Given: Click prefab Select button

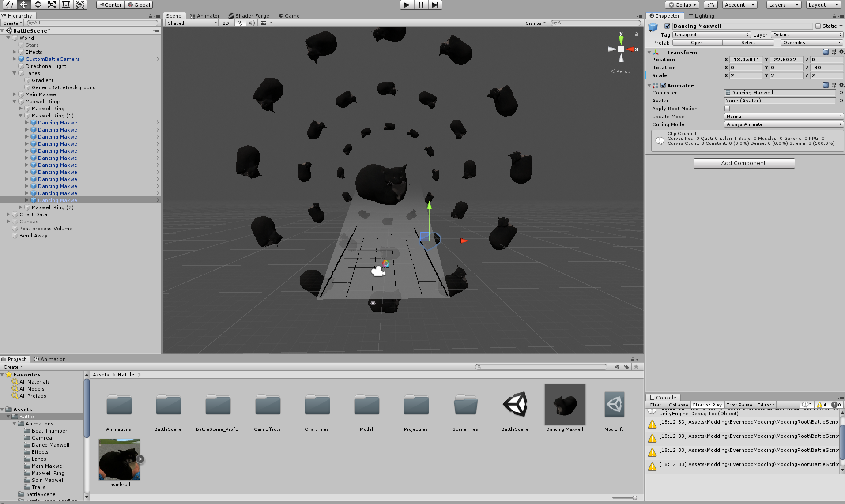Looking at the screenshot, I should (748, 42).
